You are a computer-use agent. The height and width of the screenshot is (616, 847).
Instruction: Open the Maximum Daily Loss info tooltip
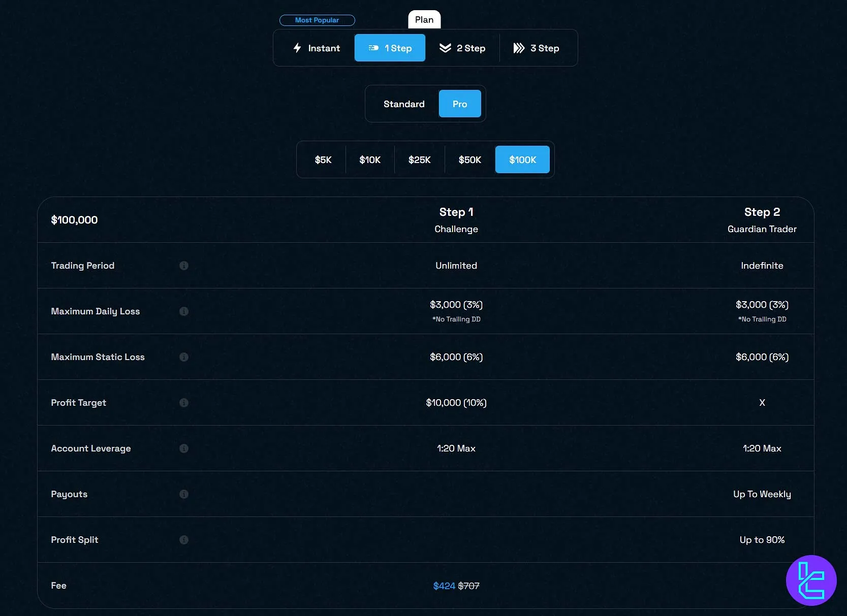tap(183, 311)
